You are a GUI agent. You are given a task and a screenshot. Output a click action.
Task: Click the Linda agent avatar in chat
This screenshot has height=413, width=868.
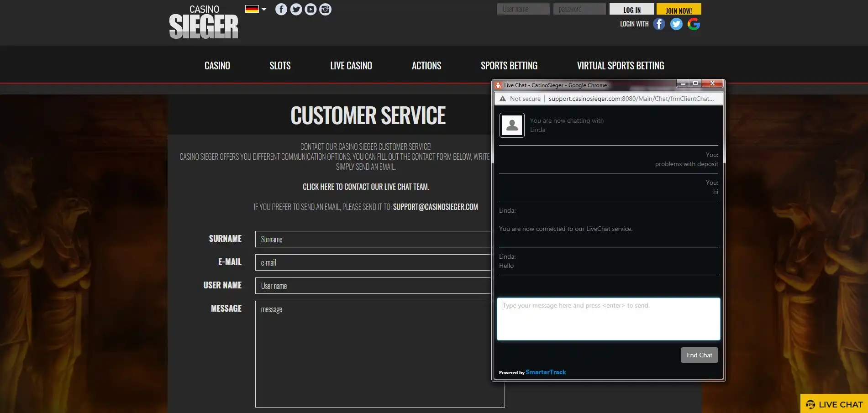pyautogui.click(x=512, y=125)
